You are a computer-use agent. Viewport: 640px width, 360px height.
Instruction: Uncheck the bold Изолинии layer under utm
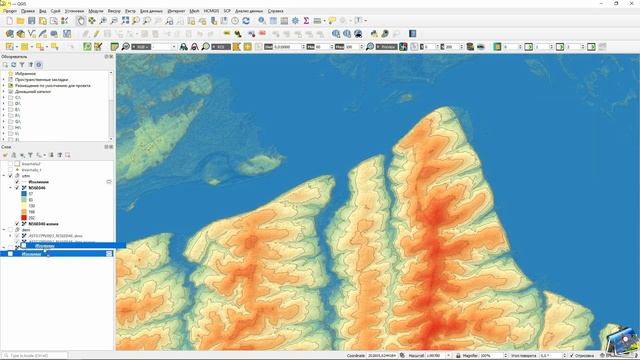(17, 182)
